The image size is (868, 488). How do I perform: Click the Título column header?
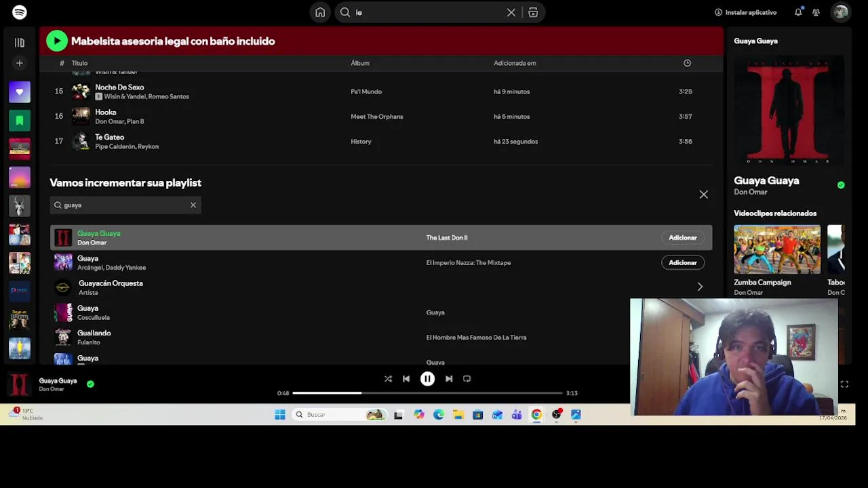click(79, 63)
